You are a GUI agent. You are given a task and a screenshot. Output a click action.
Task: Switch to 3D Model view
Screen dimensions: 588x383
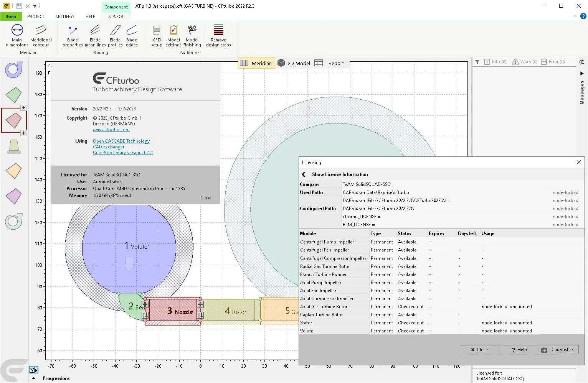(x=294, y=63)
